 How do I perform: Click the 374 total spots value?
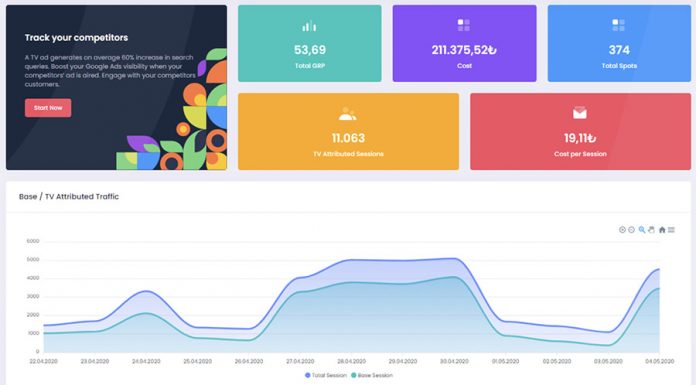(x=619, y=50)
